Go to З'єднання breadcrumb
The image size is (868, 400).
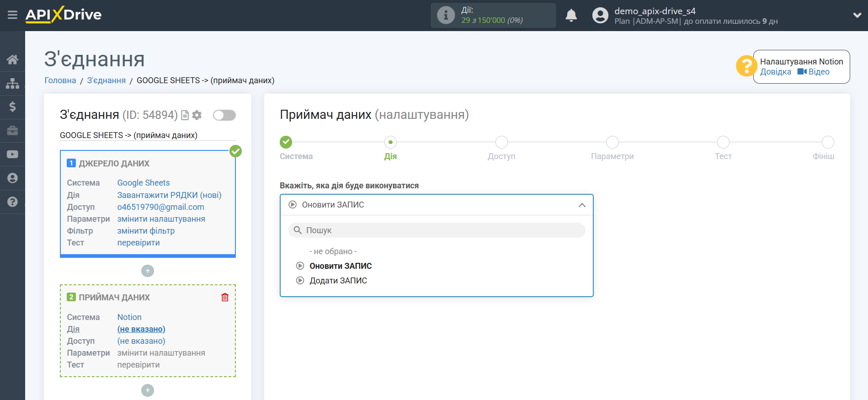(106, 80)
